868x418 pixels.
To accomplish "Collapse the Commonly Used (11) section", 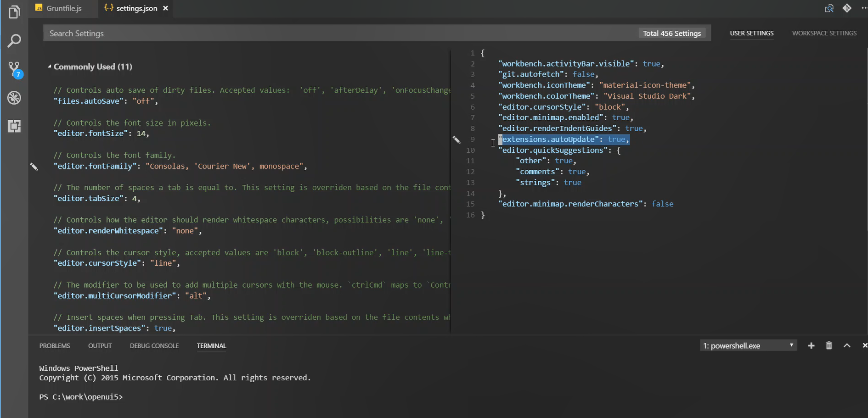I will [50, 67].
